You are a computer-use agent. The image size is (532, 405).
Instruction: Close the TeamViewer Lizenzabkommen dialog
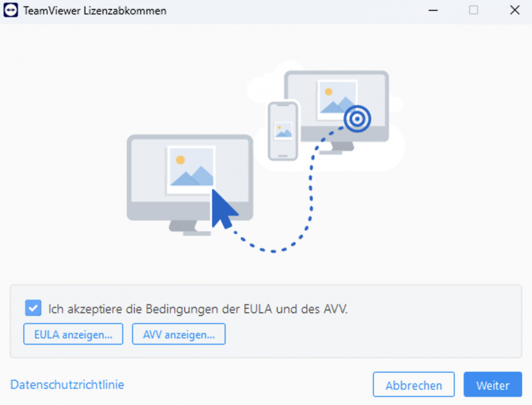[x=515, y=10]
